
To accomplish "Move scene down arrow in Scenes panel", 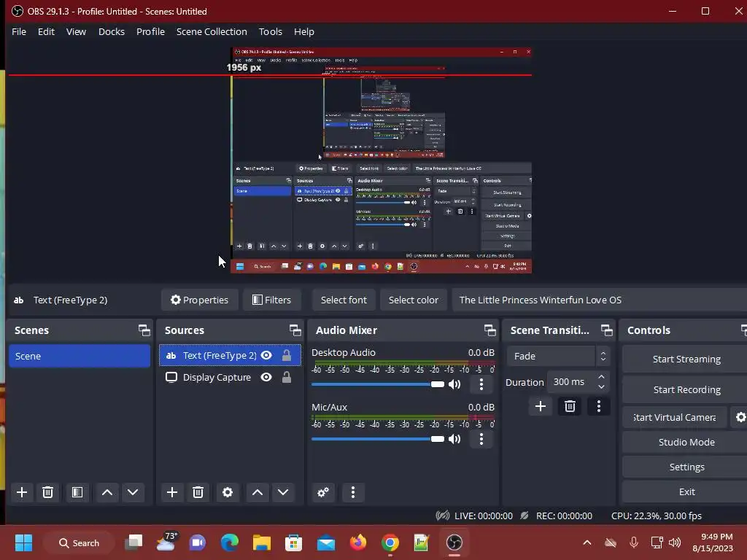I will coord(133,492).
